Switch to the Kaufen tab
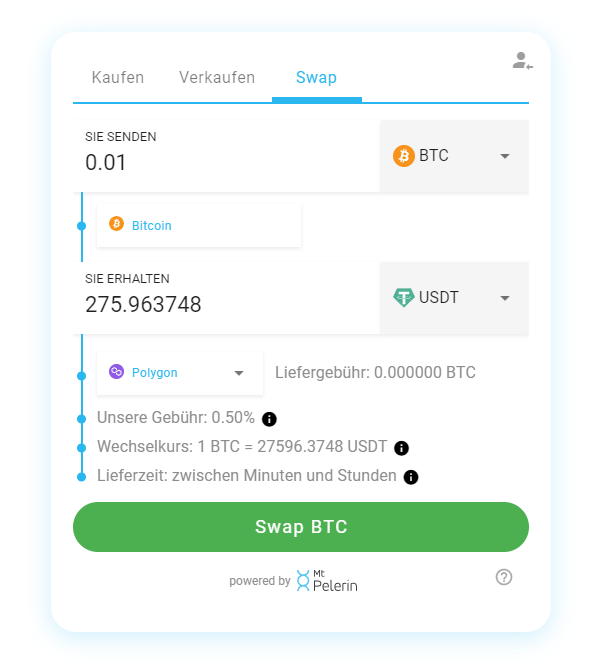The image size is (602, 664). coord(118,78)
